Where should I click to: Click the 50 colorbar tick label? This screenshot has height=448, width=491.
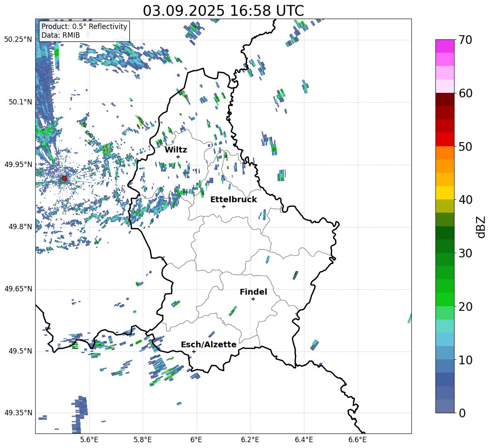pos(465,146)
